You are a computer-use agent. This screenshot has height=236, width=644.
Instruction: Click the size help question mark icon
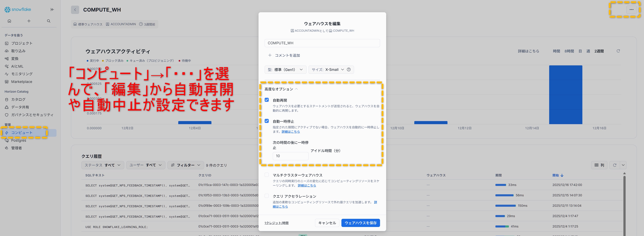click(349, 69)
